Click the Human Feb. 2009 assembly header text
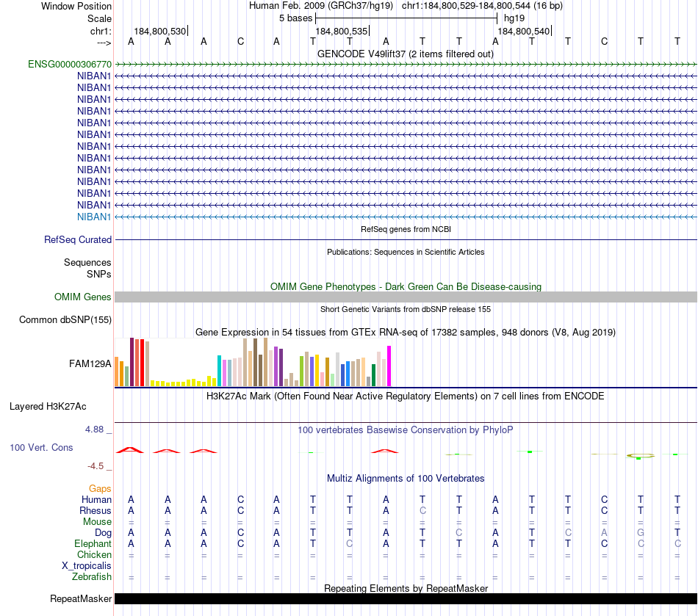The width and height of the screenshot is (698, 616). [x=321, y=6]
